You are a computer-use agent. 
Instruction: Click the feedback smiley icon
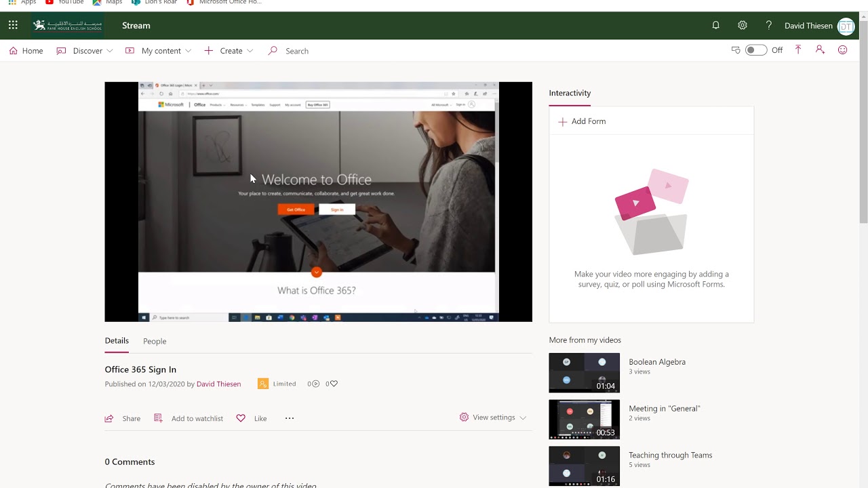(842, 50)
